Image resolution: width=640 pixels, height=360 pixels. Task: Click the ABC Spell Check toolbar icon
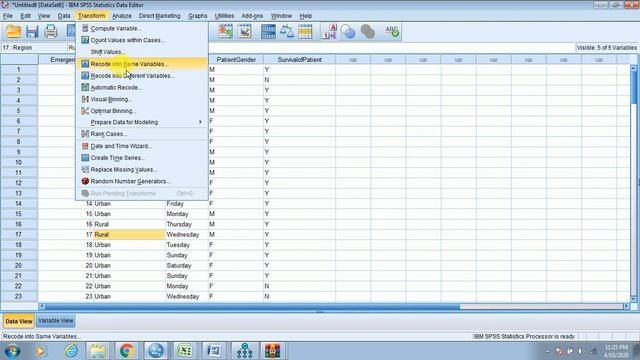point(392,31)
